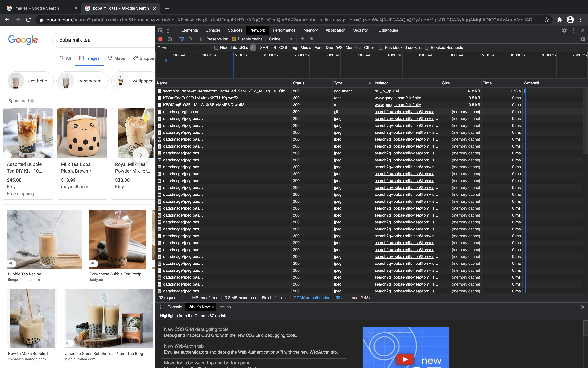Open the Performance tab
Image resolution: width=588 pixels, height=368 pixels.
284,30
